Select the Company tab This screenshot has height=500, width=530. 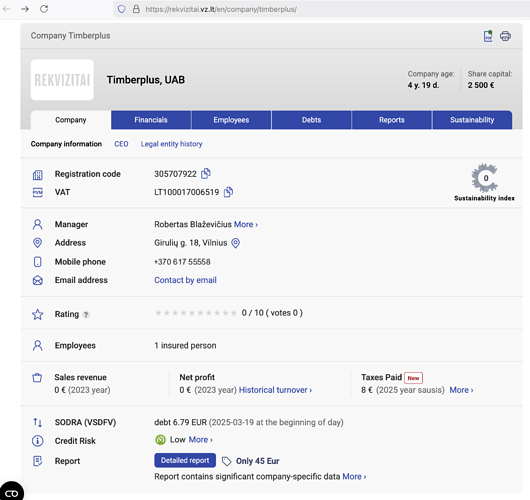71,120
